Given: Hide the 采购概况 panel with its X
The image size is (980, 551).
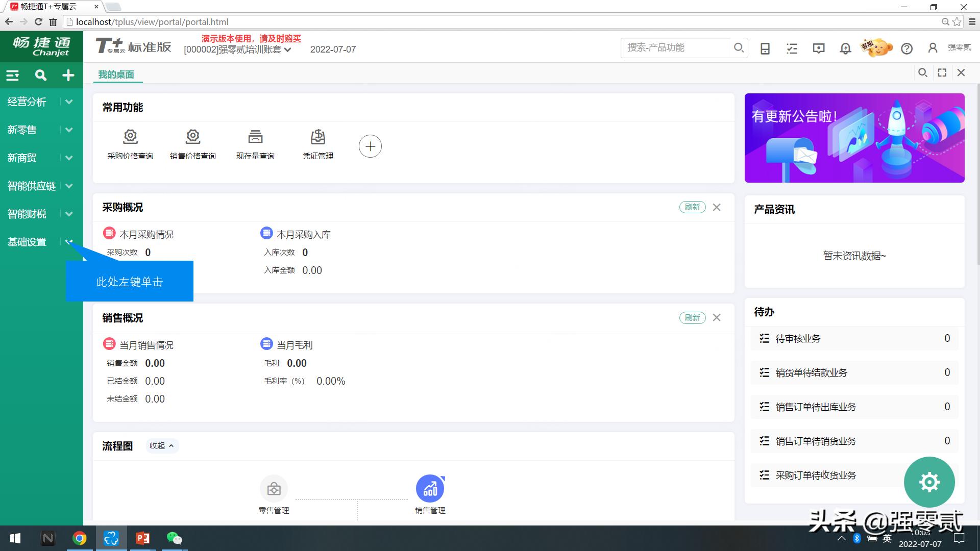Looking at the screenshot, I should coord(717,207).
